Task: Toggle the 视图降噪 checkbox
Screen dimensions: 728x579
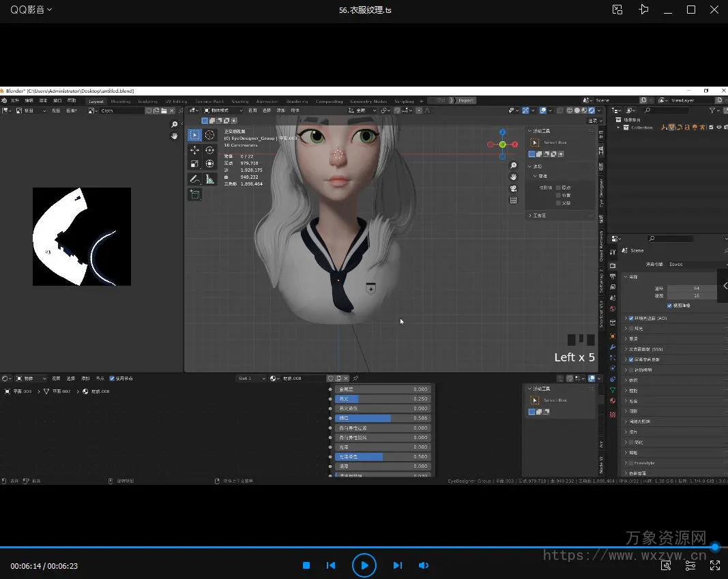Action: pos(669,306)
